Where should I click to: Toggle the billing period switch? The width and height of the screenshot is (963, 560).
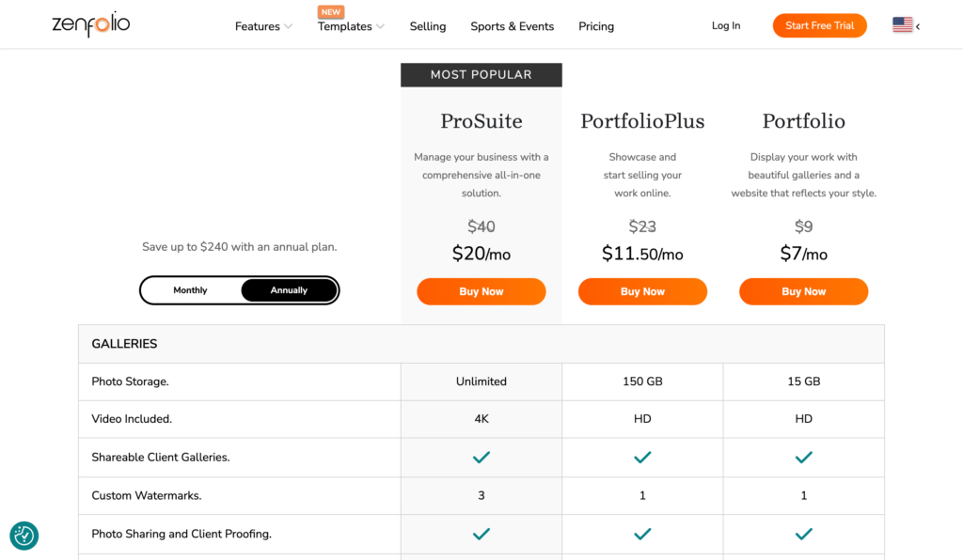tap(240, 290)
